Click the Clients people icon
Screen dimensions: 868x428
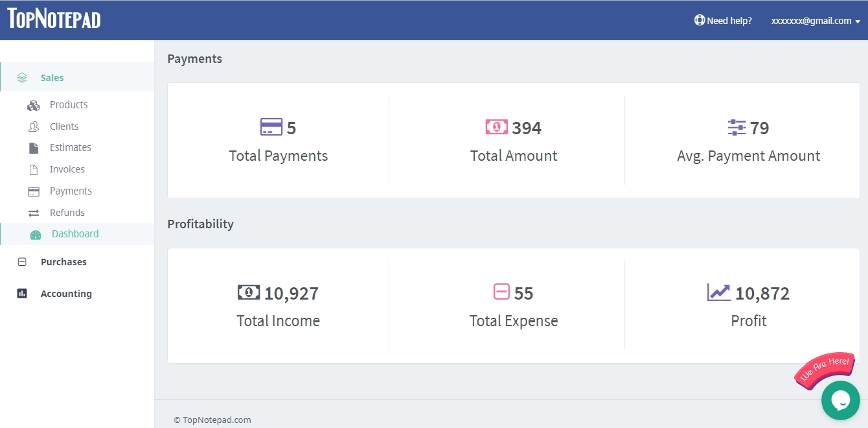click(x=34, y=126)
